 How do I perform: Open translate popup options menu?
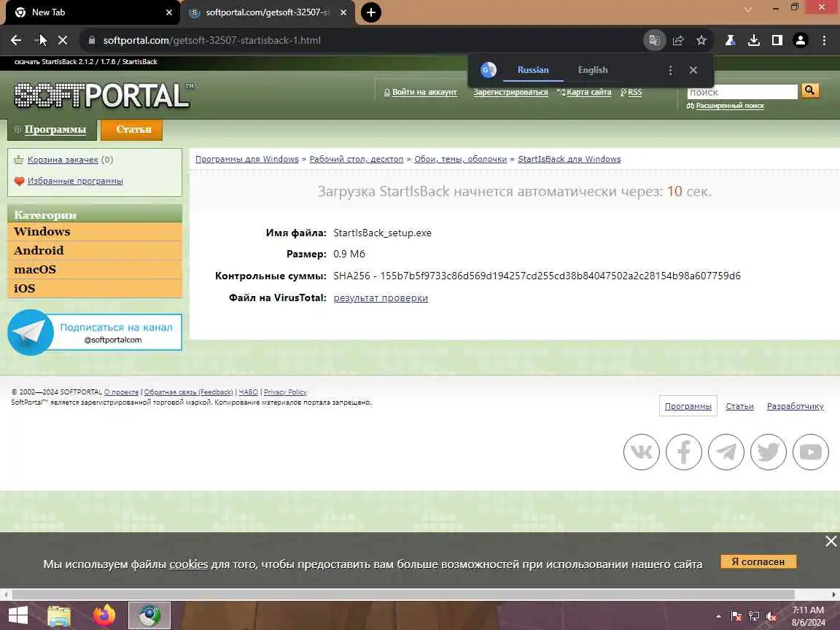point(670,70)
